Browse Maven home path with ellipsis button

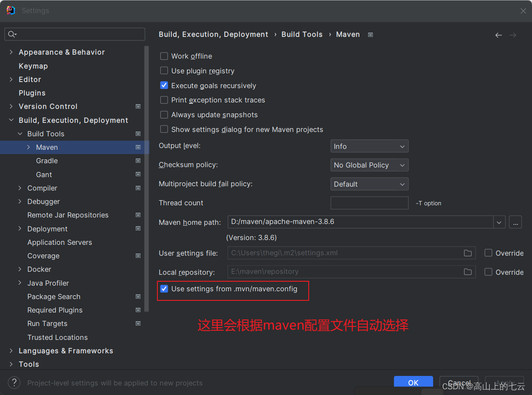point(515,222)
